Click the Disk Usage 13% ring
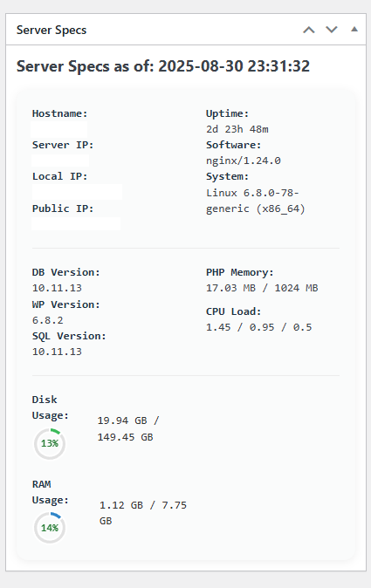Screen dimensions: 371x588 click(x=50, y=444)
